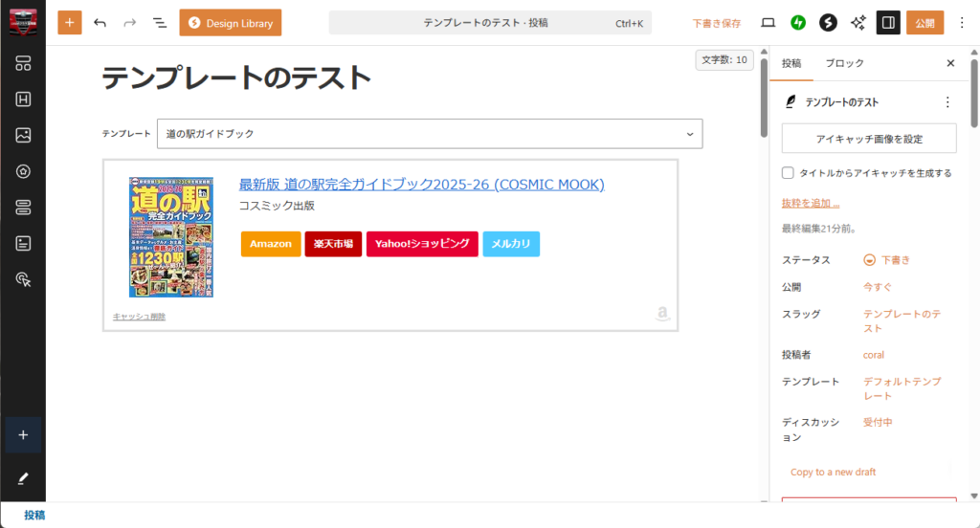Close the settings sidebar with X

click(950, 63)
